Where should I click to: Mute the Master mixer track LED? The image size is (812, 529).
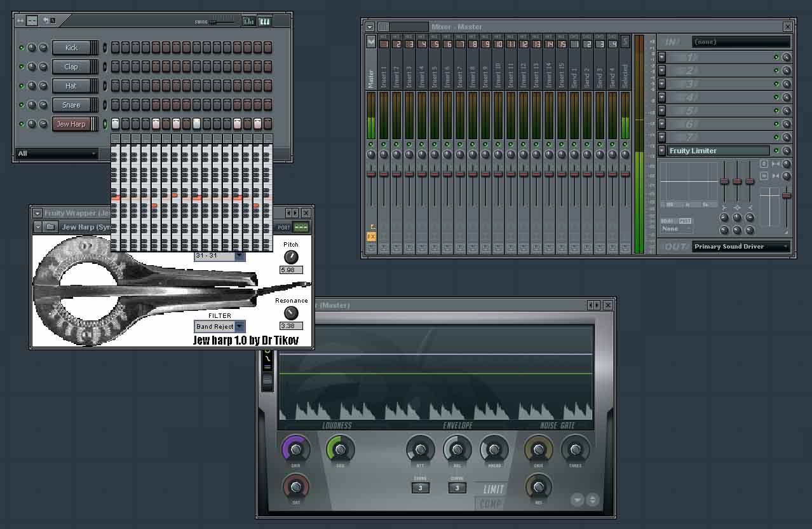[x=371, y=144]
